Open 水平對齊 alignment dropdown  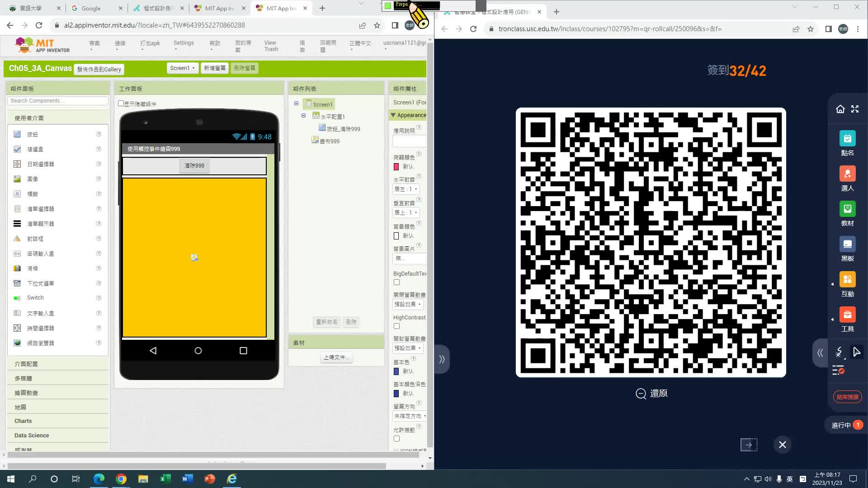click(x=406, y=189)
